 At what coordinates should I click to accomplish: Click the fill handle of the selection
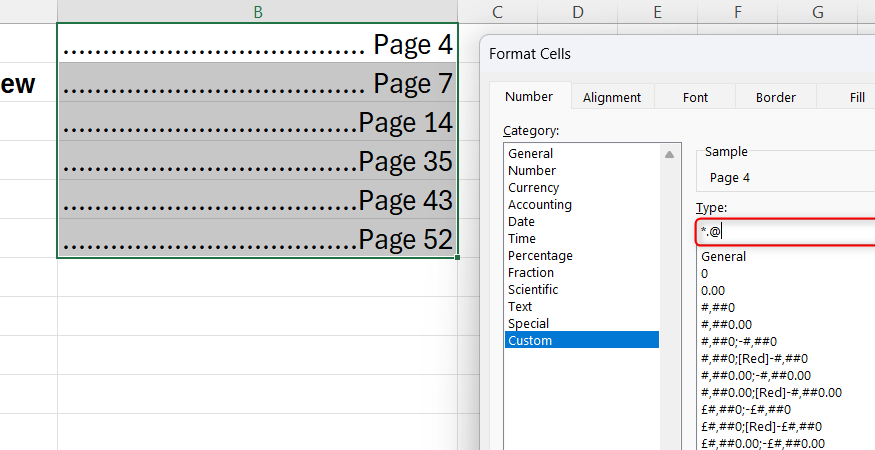pyautogui.click(x=458, y=257)
